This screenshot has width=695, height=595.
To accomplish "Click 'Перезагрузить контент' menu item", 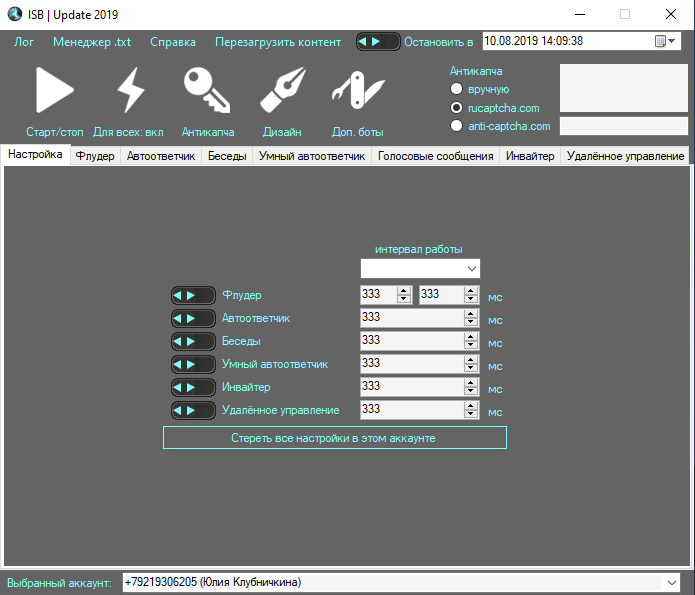I will pos(278,42).
